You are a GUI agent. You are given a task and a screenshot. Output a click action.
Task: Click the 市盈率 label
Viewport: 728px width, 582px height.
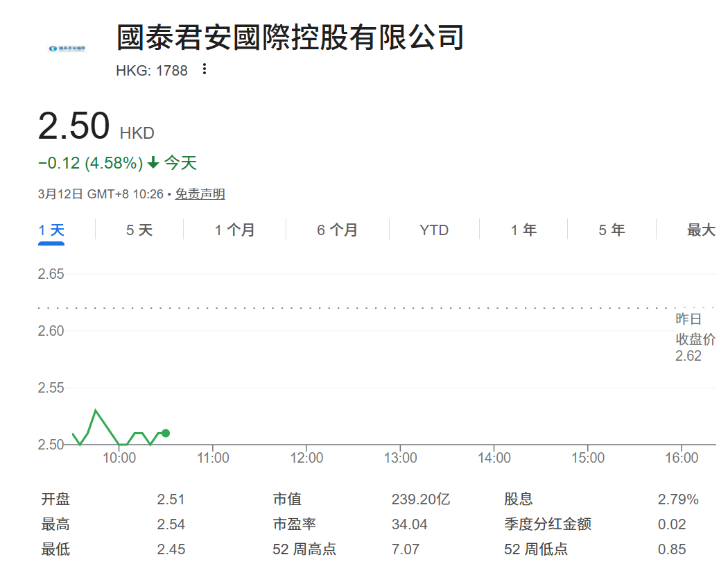click(295, 524)
